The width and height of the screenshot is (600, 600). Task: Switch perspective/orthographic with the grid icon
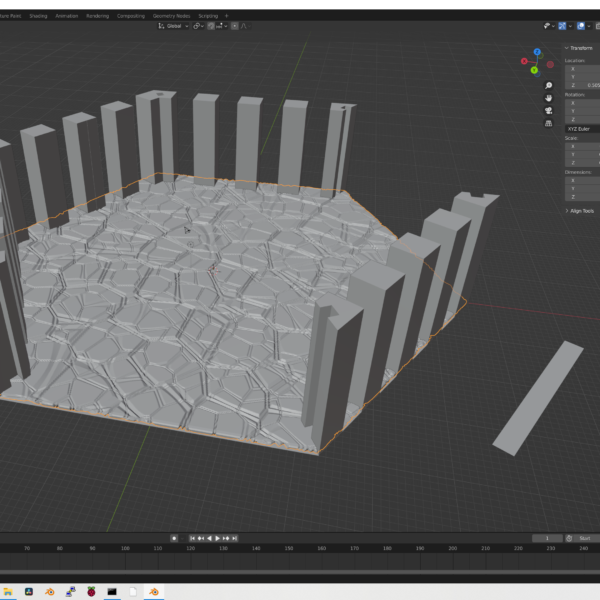click(548, 124)
